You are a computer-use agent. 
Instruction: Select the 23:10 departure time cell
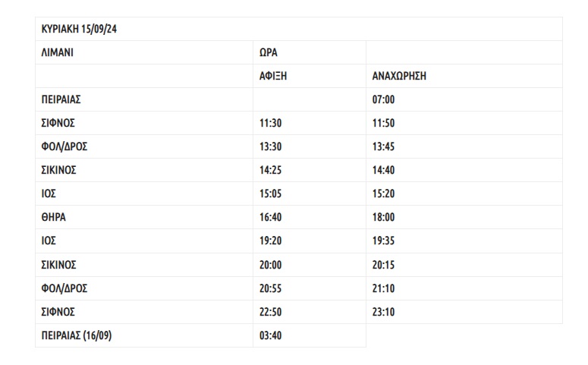pos(383,312)
